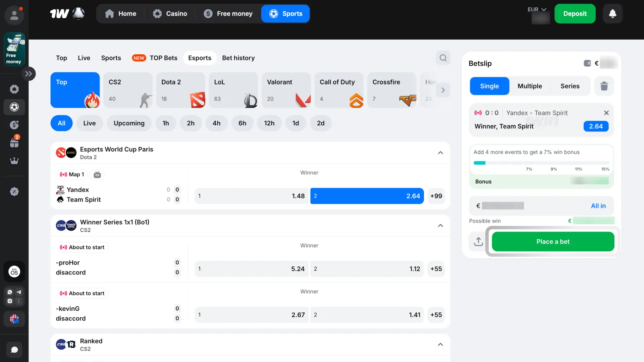Image resolution: width=644 pixels, height=362 pixels.
Task: Open the Casino nav item
Action: [170, 14]
